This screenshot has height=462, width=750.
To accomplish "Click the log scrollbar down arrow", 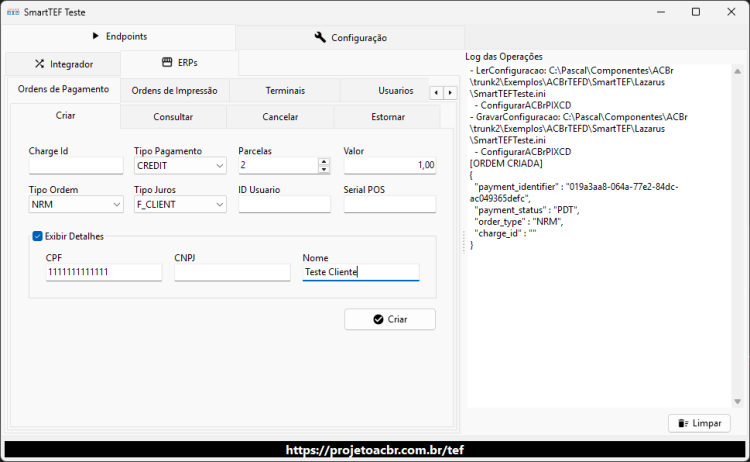I will pos(738,402).
